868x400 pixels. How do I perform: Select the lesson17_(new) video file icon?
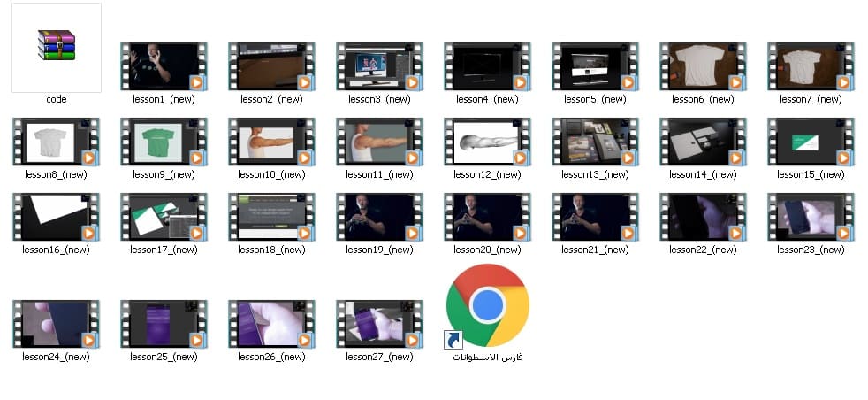pos(164,217)
